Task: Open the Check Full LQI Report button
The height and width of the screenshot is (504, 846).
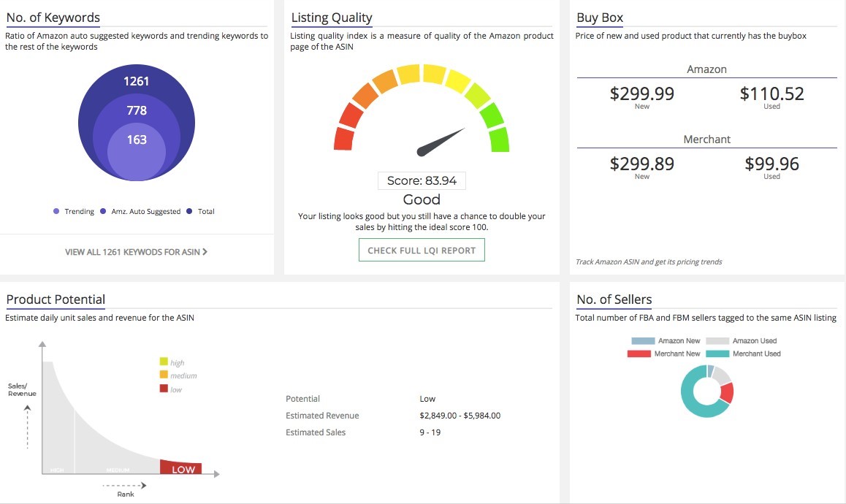Action: [x=422, y=251]
